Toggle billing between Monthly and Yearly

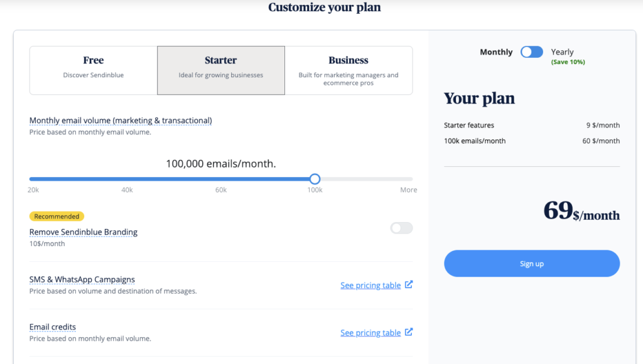tap(531, 52)
